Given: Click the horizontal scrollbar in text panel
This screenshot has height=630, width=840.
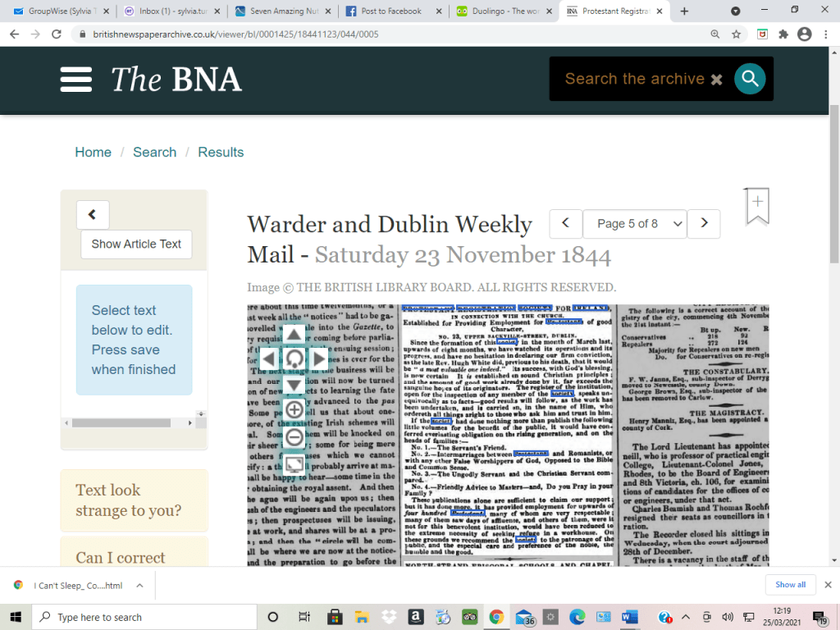Looking at the screenshot, I should click(x=131, y=423).
